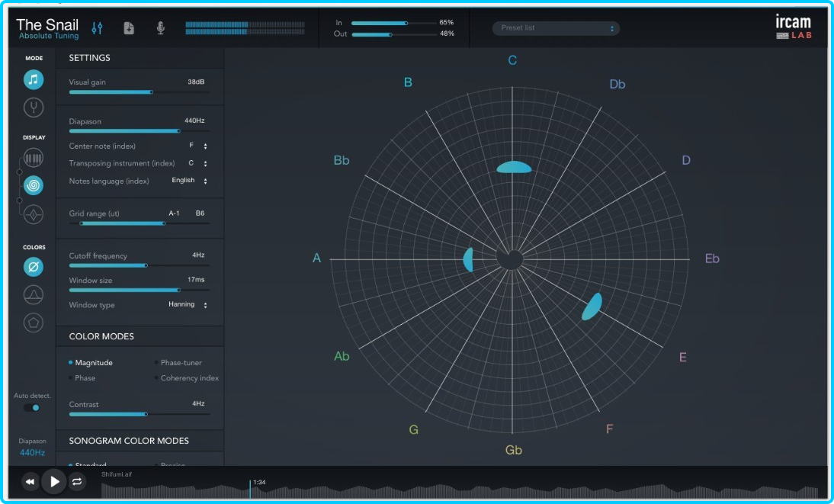
Task: Toggle the Auto detect switch
Action: [x=32, y=407]
